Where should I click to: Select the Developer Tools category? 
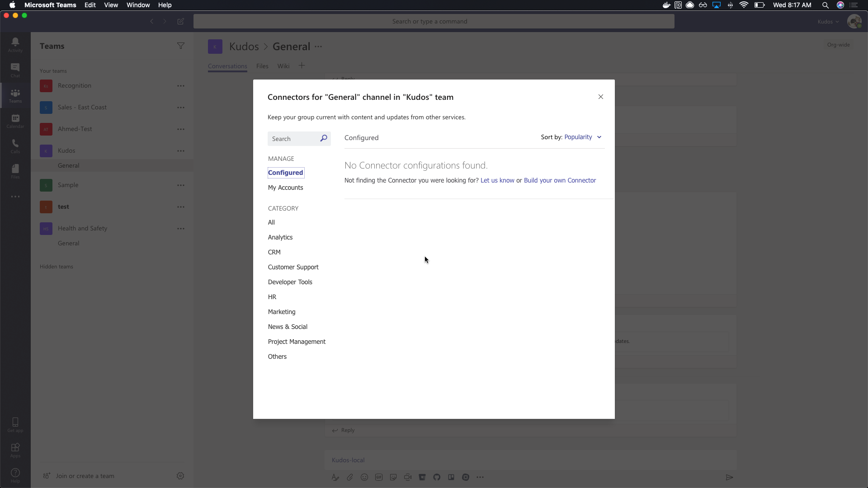[x=290, y=282]
